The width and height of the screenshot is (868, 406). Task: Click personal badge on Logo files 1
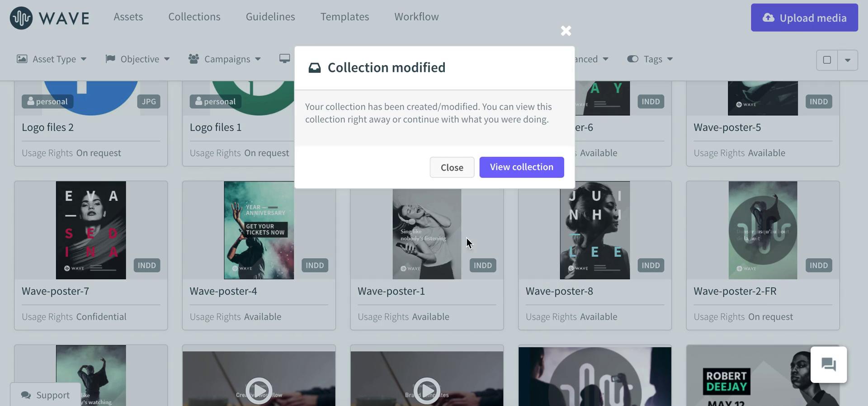pyautogui.click(x=215, y=101)
